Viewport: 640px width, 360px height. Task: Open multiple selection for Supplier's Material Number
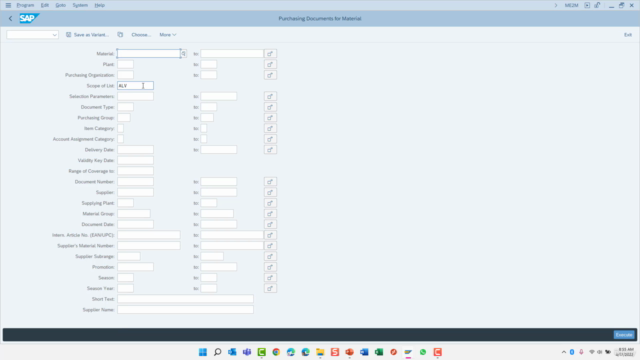pyautogui.click(x=270, y=246)
